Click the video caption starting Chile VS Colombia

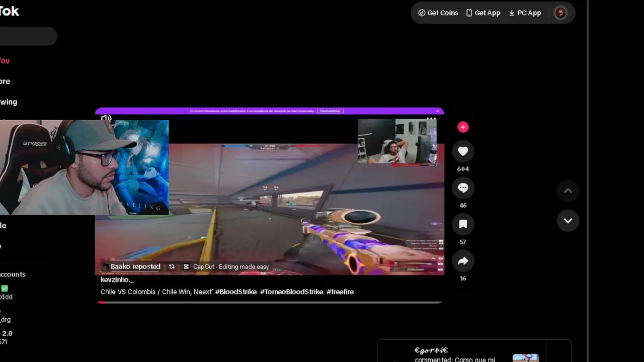[x=157, y=292]
